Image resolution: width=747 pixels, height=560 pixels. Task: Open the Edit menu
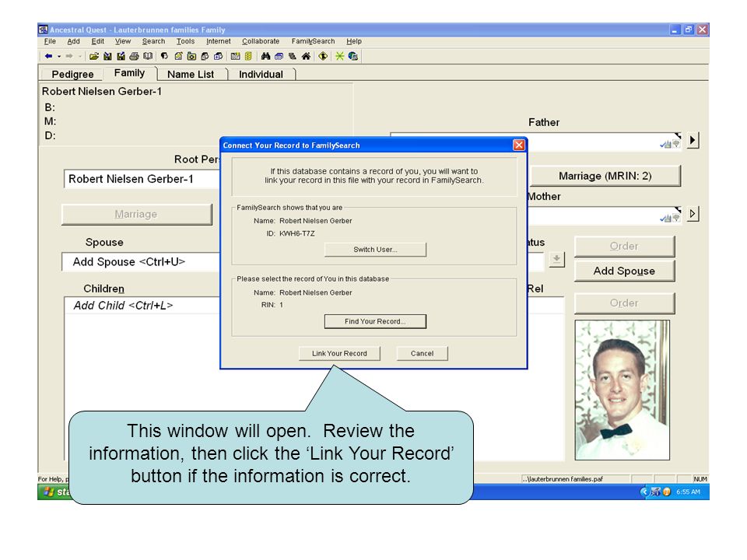pyautogui.click(x=98, y=41)
